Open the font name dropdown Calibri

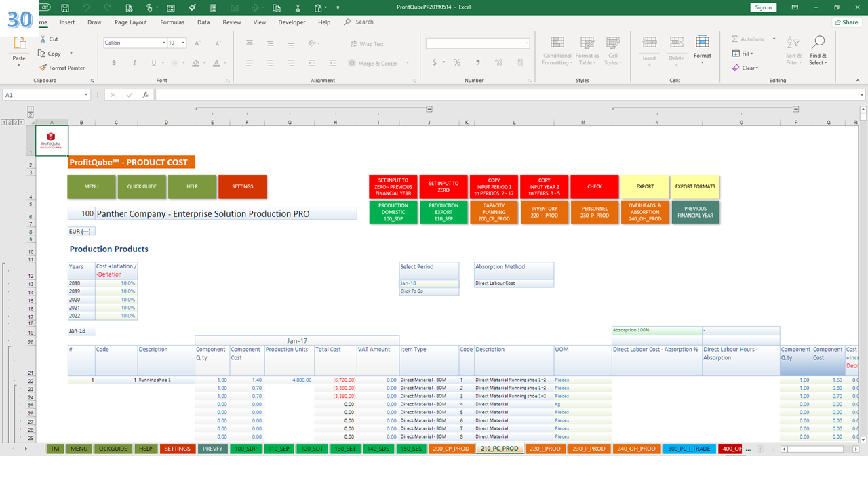pyautogui.click(x=163, y=43)
